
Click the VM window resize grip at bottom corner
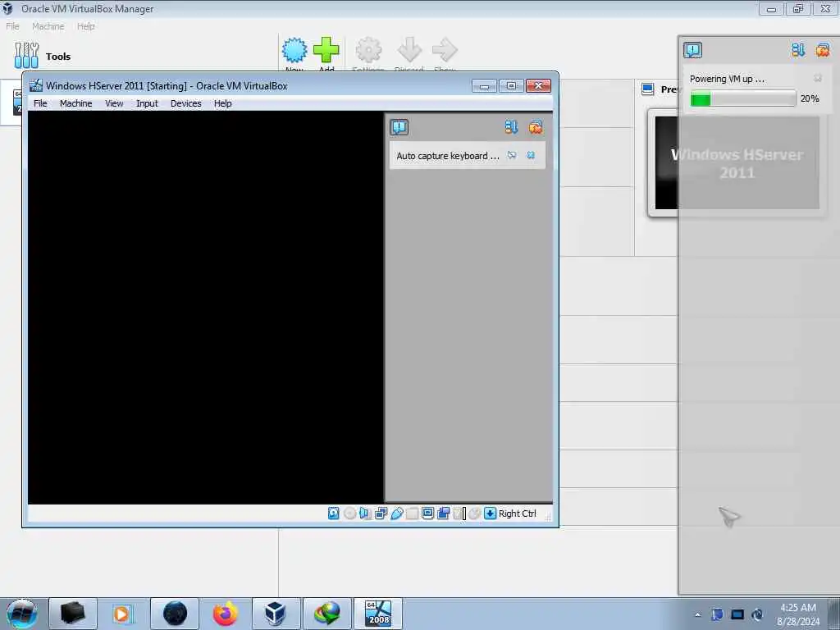[x=548, y=517]
